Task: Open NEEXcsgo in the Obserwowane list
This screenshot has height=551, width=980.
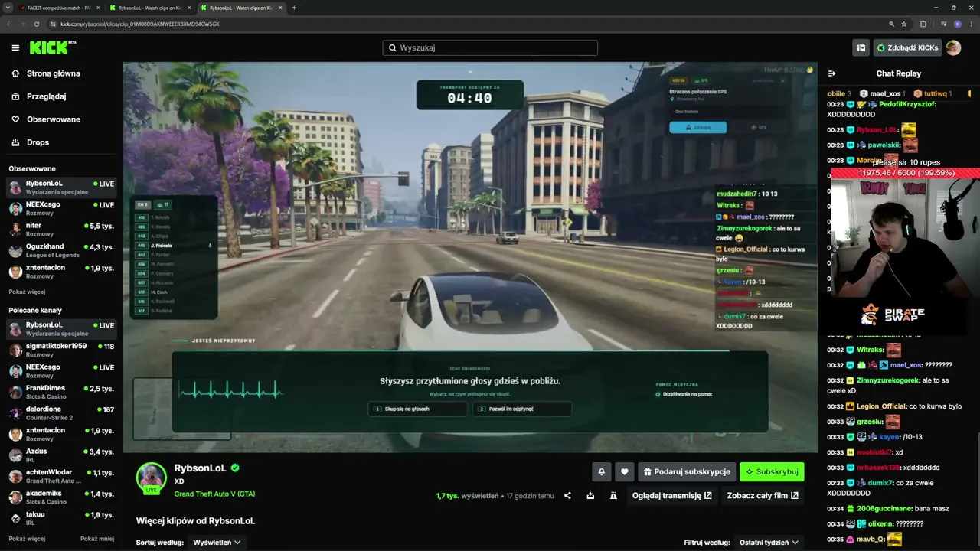Action: pos(61,208)
